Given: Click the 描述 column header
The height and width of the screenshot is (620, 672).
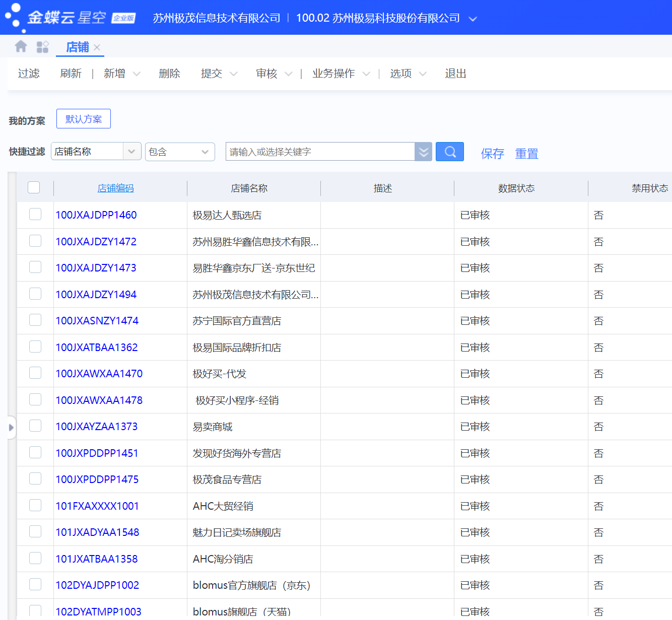Looking at the screenshot, I should point(383,188).
